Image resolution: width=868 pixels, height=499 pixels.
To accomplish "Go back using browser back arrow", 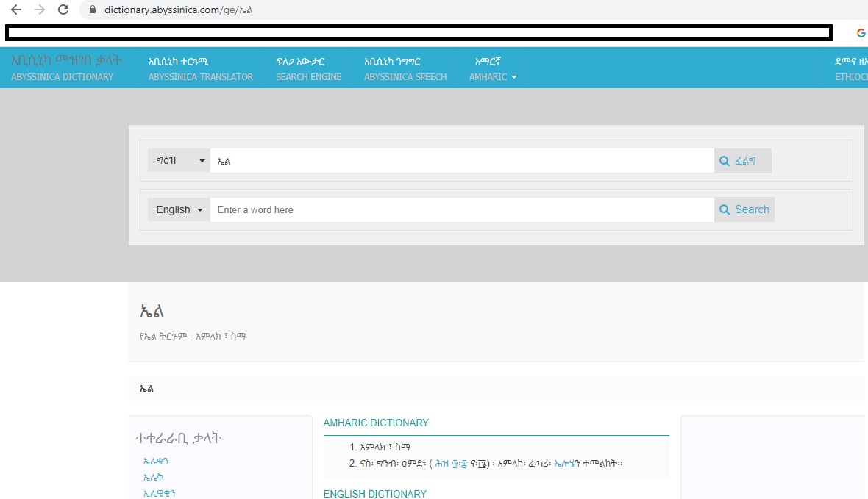I will tap(16, 10).
